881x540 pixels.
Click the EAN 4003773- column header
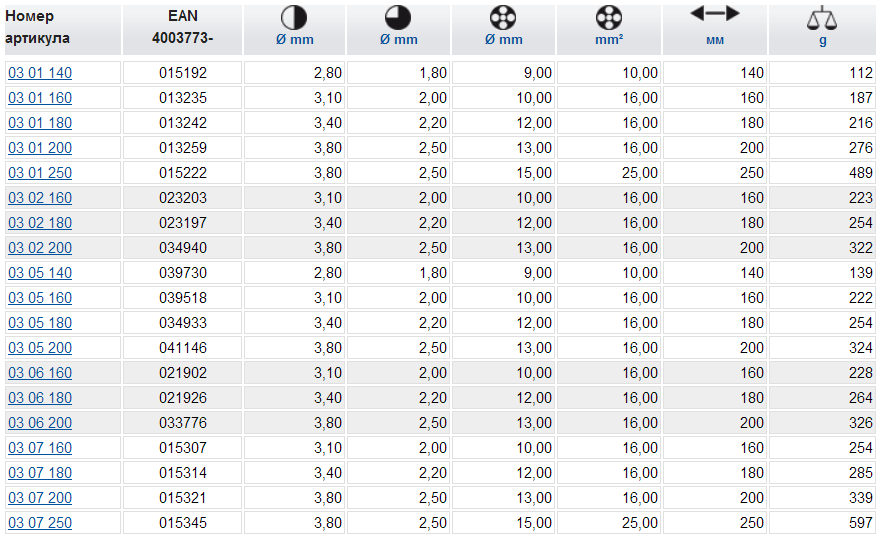pos(183,28)
